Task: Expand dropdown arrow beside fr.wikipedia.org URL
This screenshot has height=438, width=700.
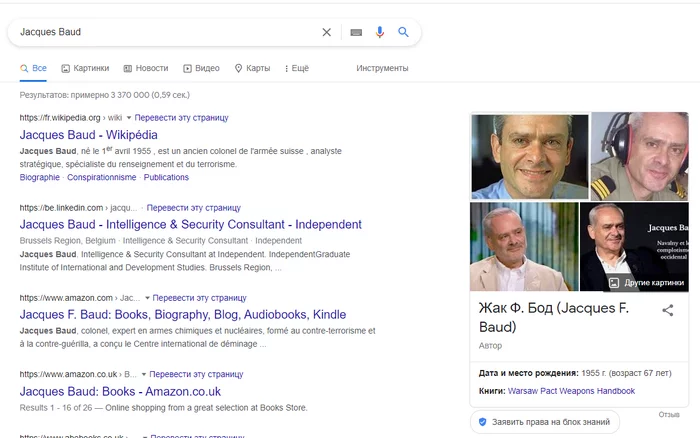Action: pos(129,118)
